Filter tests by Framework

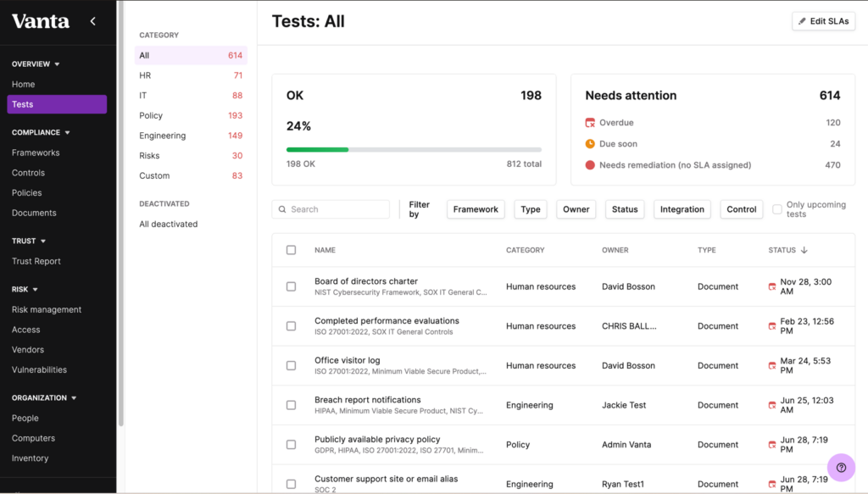[x=475, y=208]
